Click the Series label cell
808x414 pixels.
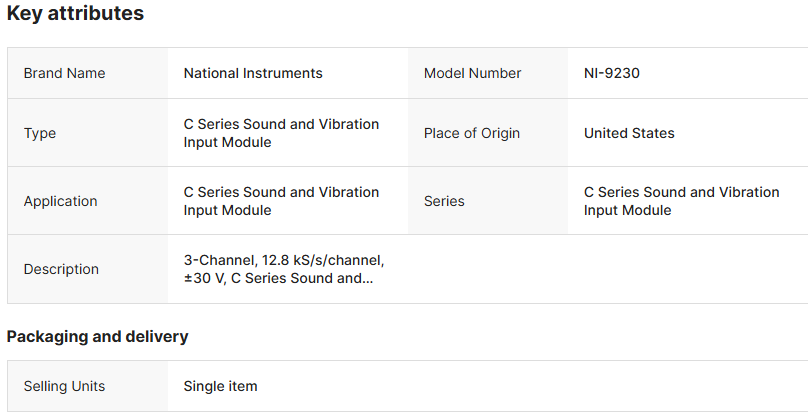444,201
